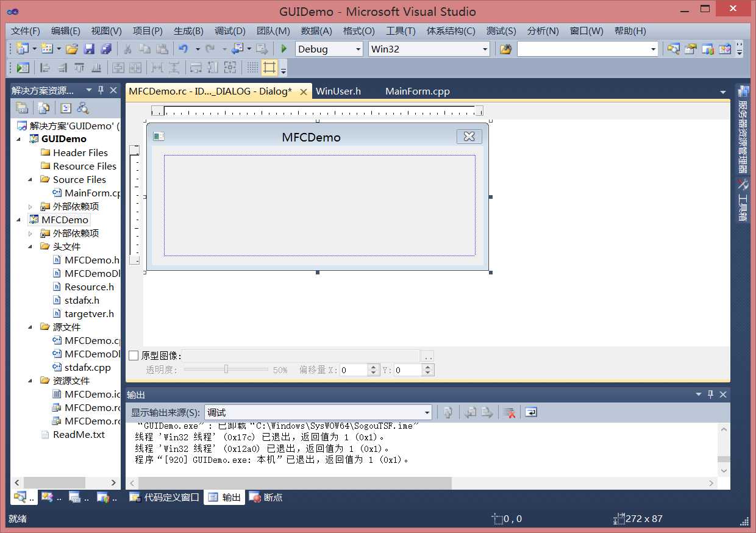Click the Redo arrow icon
Screen dimensions: 756x533
coord(210,49)
